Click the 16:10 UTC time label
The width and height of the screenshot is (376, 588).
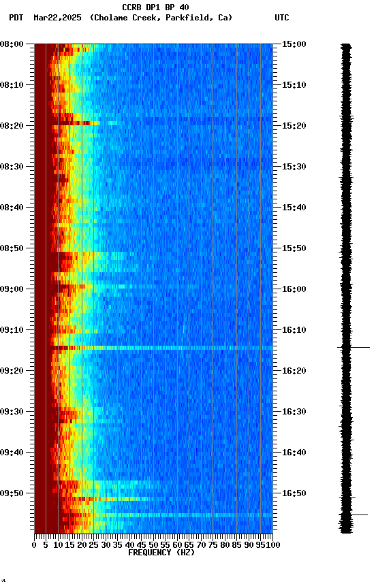[x=294, y=330]
